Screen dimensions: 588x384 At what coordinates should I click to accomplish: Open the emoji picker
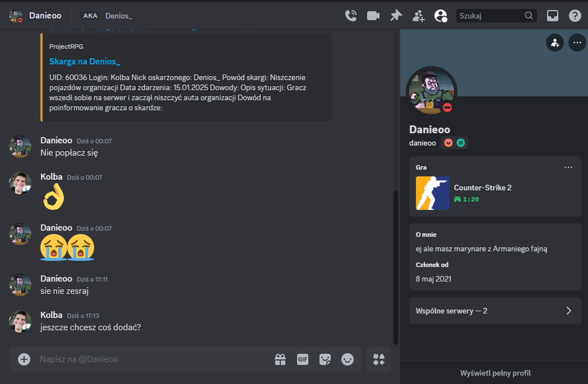(348, 359)
